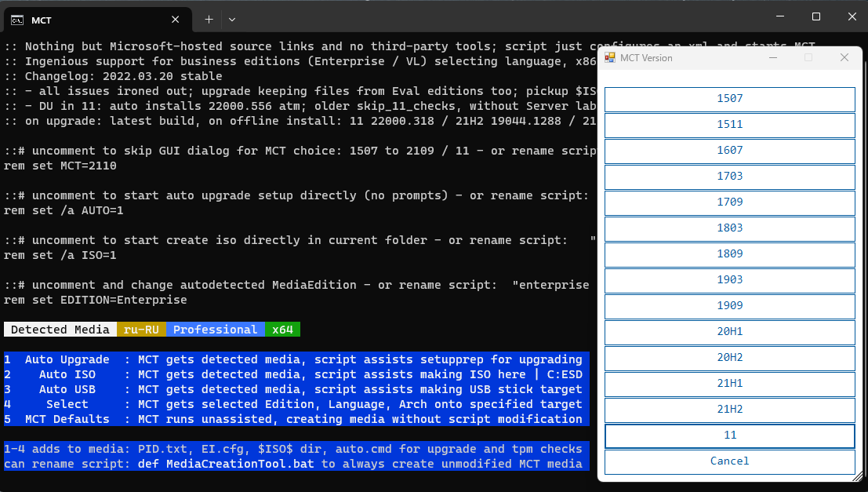Choose the 1903 version button
The width and height of the screenshot is (868, 492).
tap(730, 280)
